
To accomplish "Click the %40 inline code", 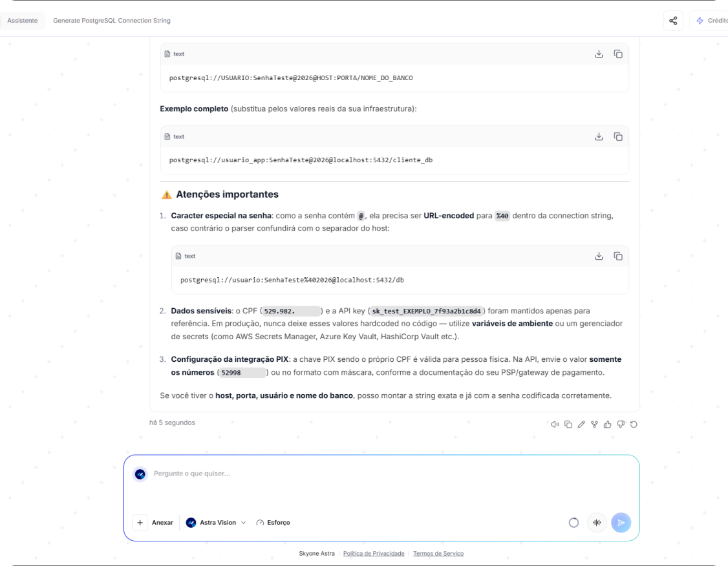I will (x=502, y=216).
